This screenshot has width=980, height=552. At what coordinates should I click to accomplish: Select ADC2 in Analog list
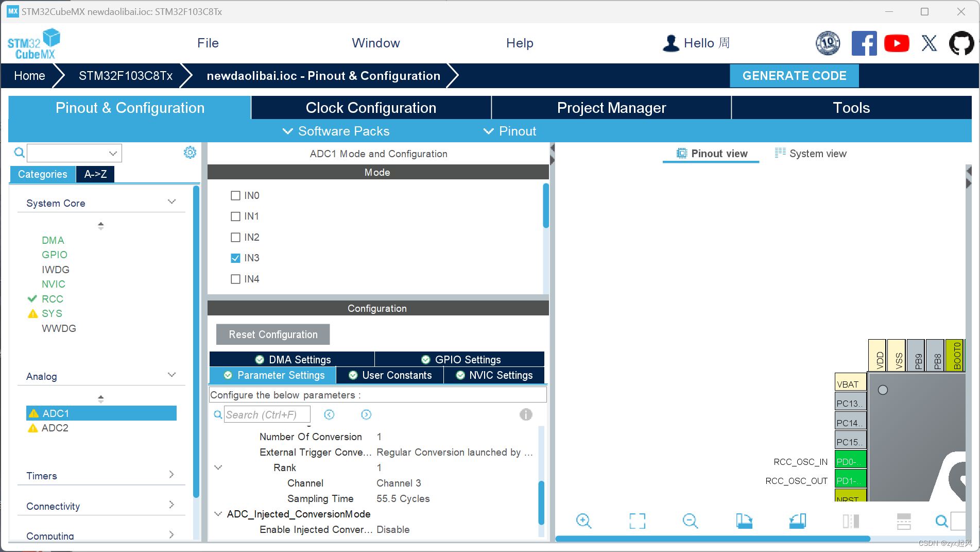pos(55,428)
